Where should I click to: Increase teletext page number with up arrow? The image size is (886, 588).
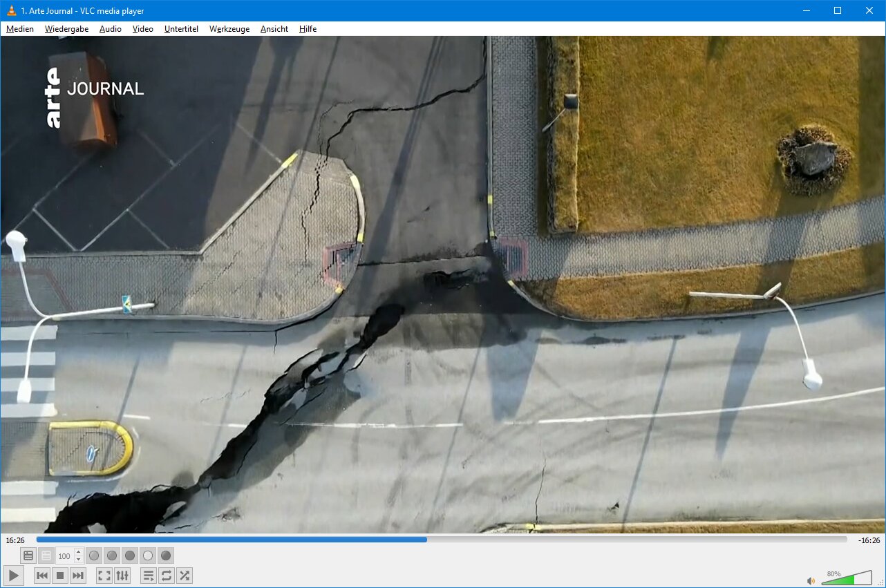pos(78,552)
